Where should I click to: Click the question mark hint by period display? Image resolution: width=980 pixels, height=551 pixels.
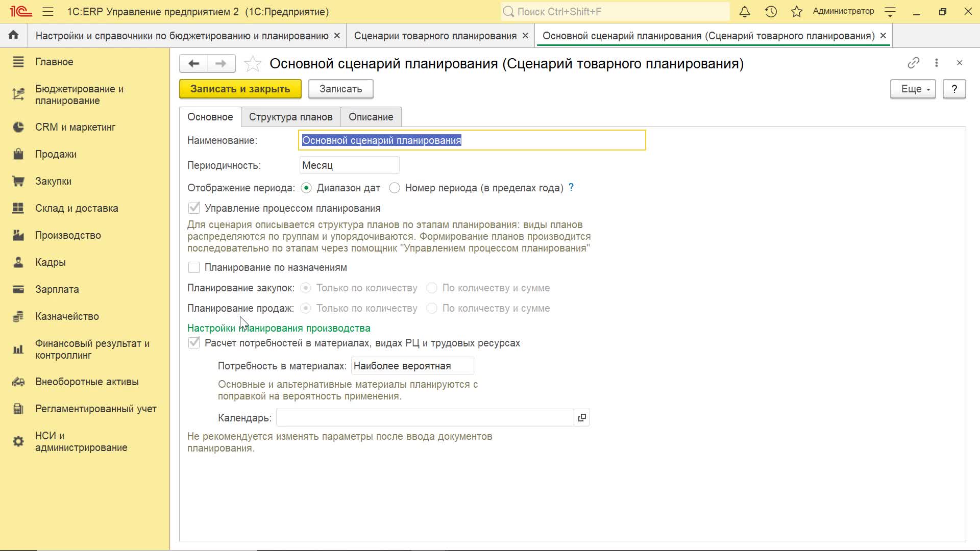[571, 187]
